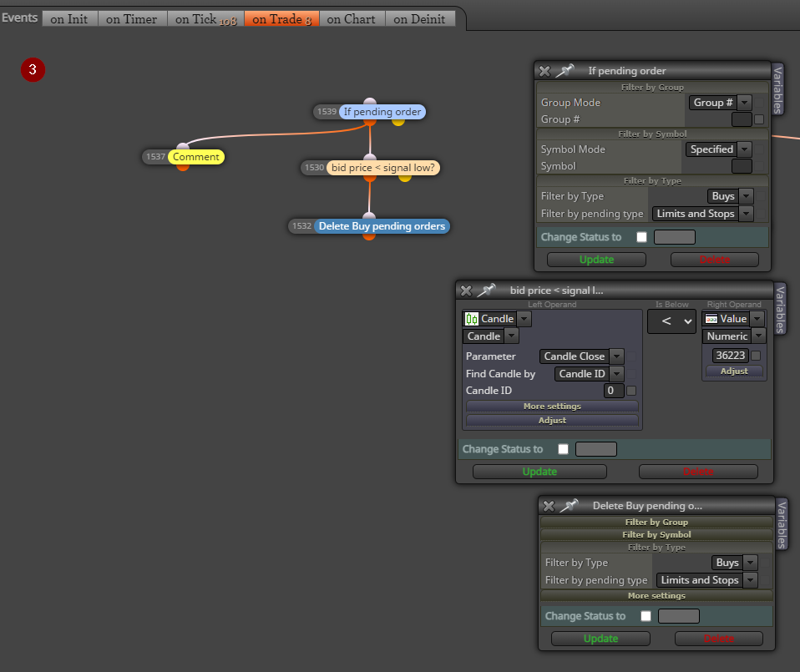The width and height of the screenshot is (800, 672).
Task: Open the Find Candle by dropdown
Action: (589, 374)
